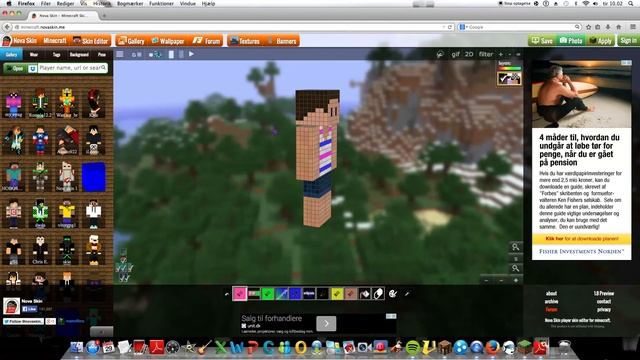Switch to the Wear sidebar tab
Viewport: 640px width, 360px height.
tap(34, 54)
